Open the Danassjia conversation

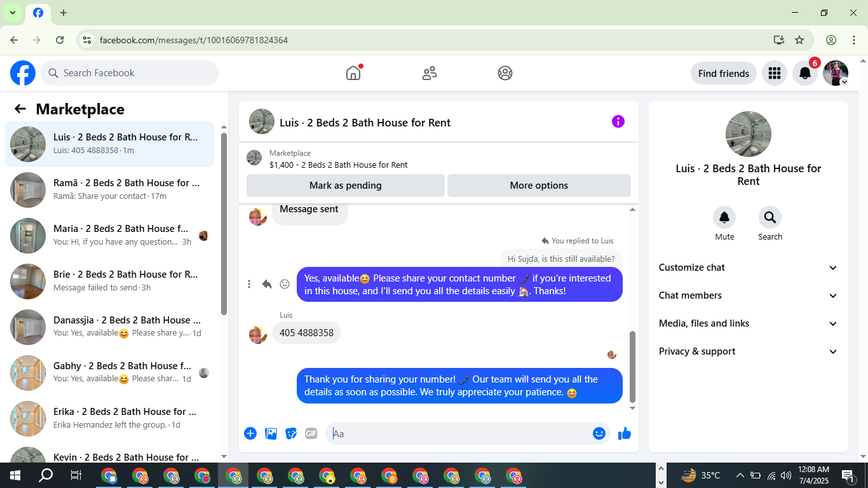(x=109, y=327)
